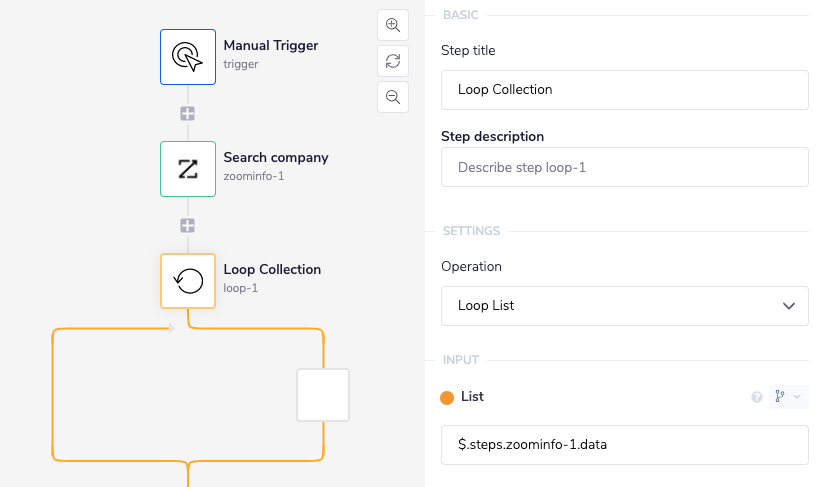Focus the Step description text box
This screenshot has height=487, width=820.
tap(624, 167)
